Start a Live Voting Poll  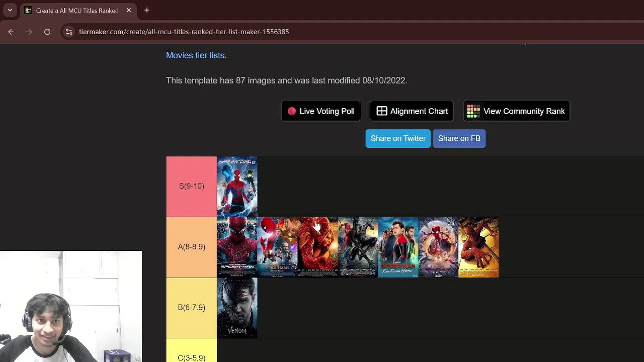(320, 111)
